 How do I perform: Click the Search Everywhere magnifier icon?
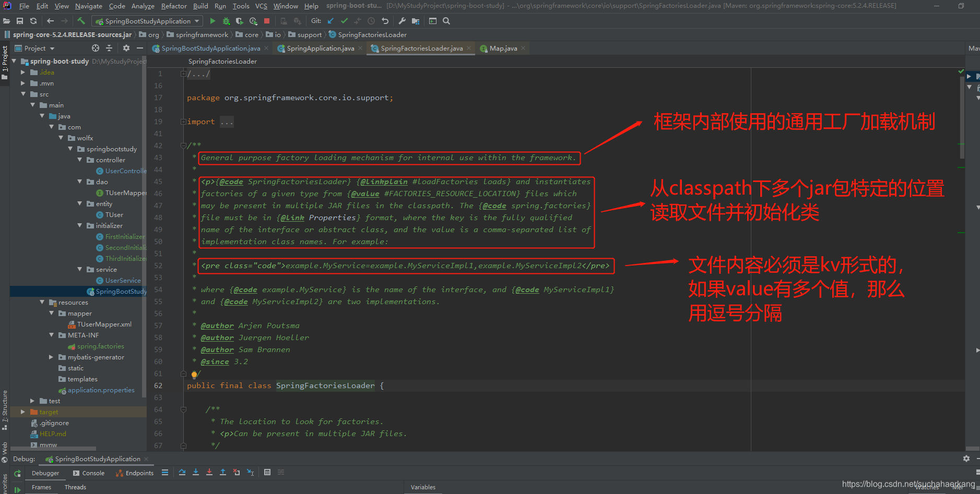[x=446, y=21]
